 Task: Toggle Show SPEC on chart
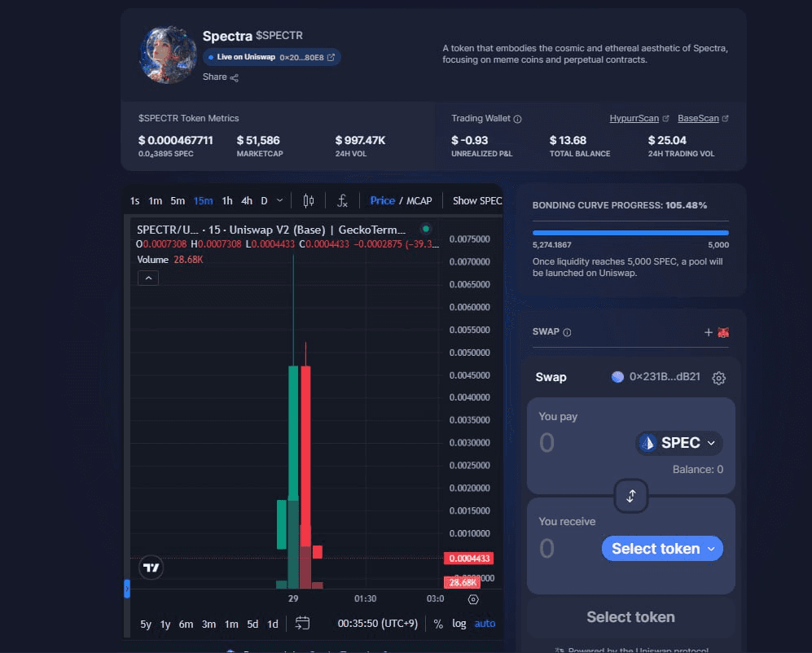477,201
